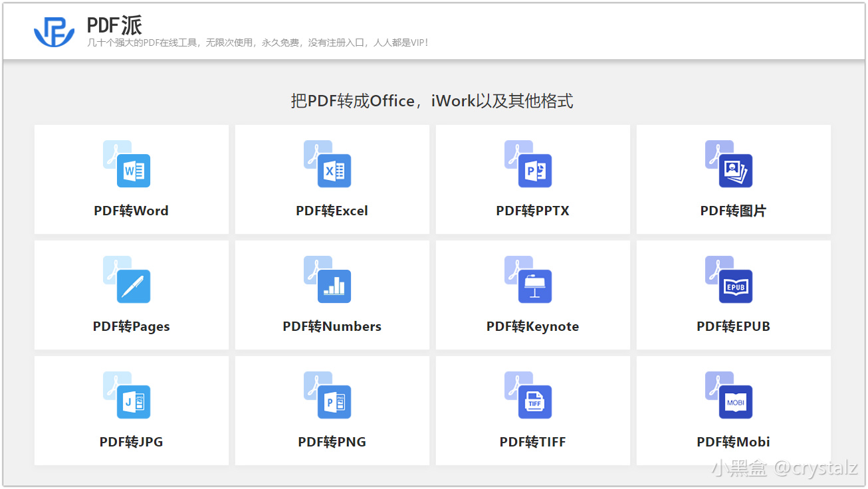Open the PDF转Keynote podium icon
This screenshot has width=868, height=489.
click(x=528, y=280)
